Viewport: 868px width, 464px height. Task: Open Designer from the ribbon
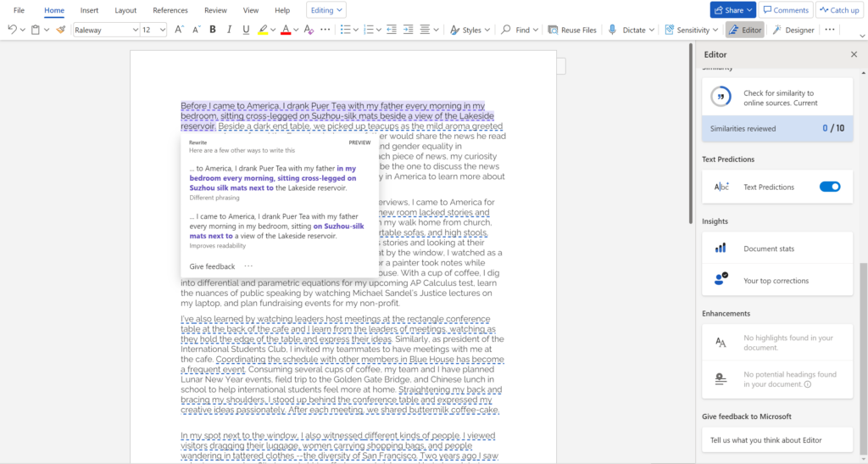pos(793,30)
